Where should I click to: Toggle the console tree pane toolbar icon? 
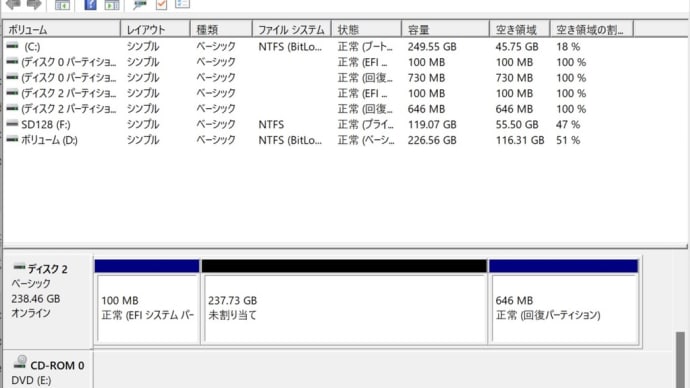[x=62, y=5]
